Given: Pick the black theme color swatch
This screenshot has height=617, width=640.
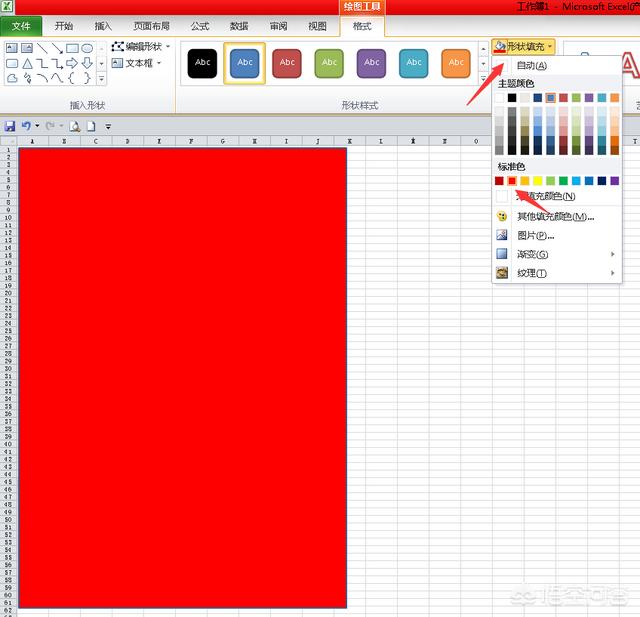Looking at the screenshot, I should [x=512, y=98].
